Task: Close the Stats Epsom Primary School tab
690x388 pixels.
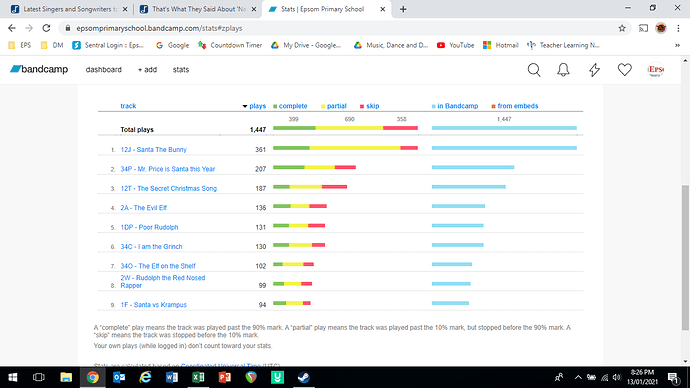Action: pos(382,9)
